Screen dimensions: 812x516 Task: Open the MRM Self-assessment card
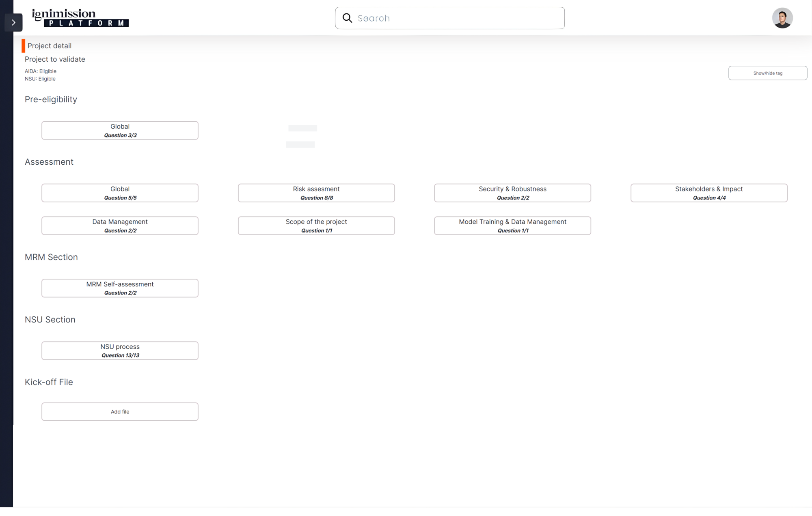[x=120, y=288]
